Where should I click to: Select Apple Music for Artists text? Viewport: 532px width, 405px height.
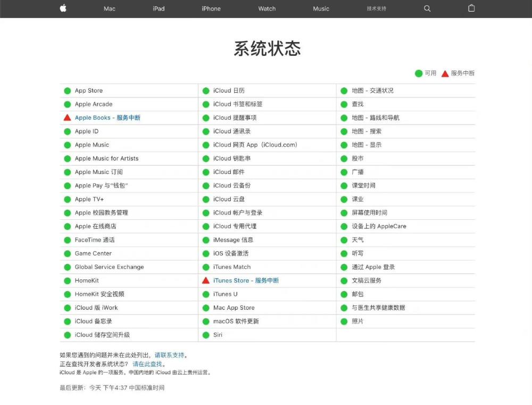[106, 159]
